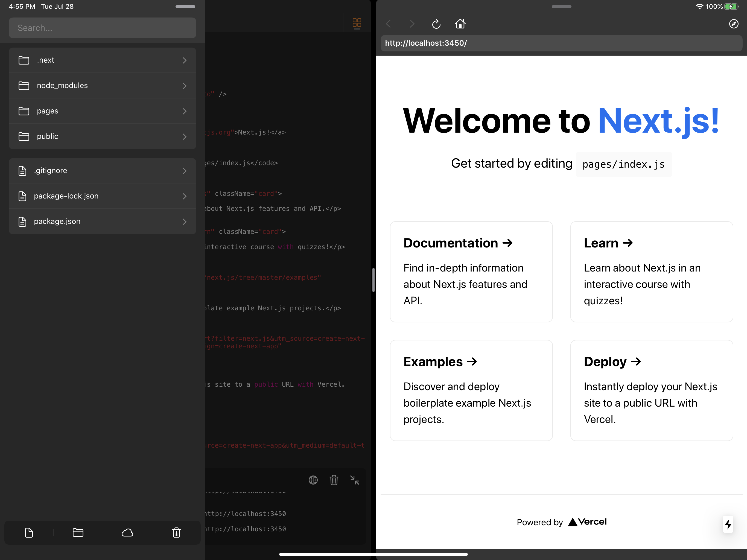Tap the browser home icon
The height and width of the screenshot is (560, 747).
click(460, 24)
